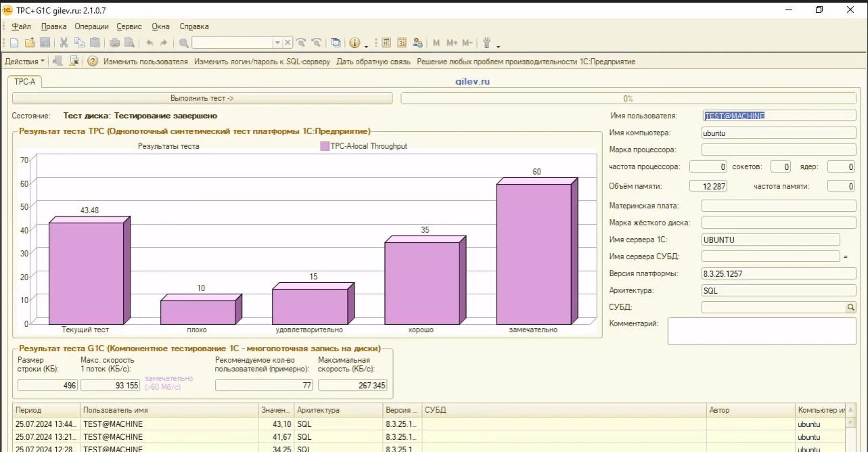Open the Calendar icon

(402, 43)
